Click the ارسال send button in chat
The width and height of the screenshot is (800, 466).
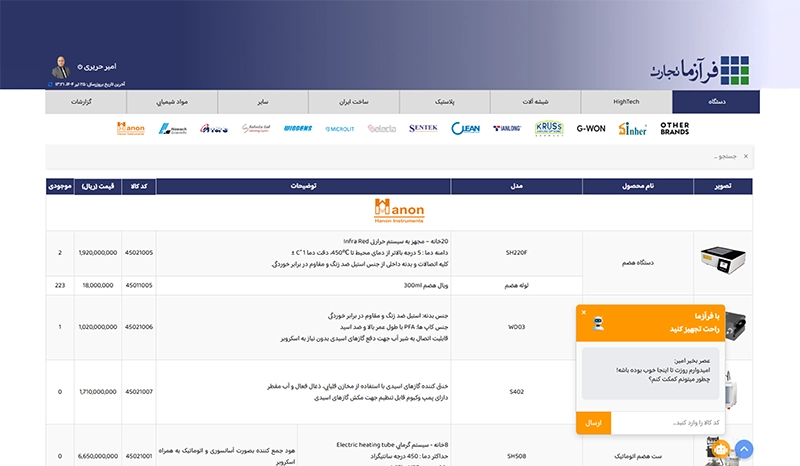point(593,423)
